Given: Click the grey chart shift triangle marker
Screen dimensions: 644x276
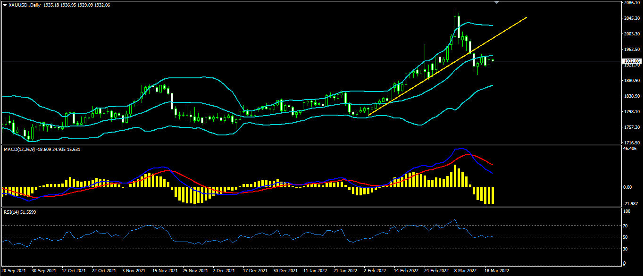Looking at the screenshot, I should pyautogui.click(x=496, y=2).
